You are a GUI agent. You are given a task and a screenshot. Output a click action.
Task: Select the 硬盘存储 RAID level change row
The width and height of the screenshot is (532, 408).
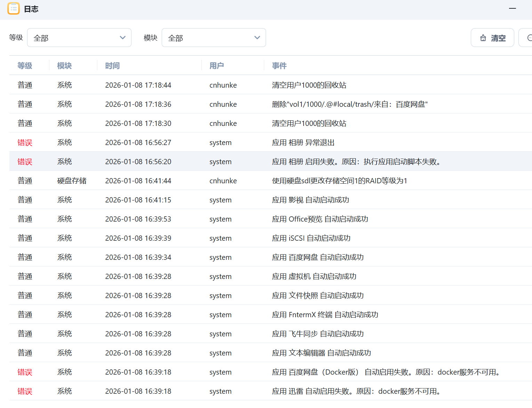pyautogui.click(x=339, y=181)
